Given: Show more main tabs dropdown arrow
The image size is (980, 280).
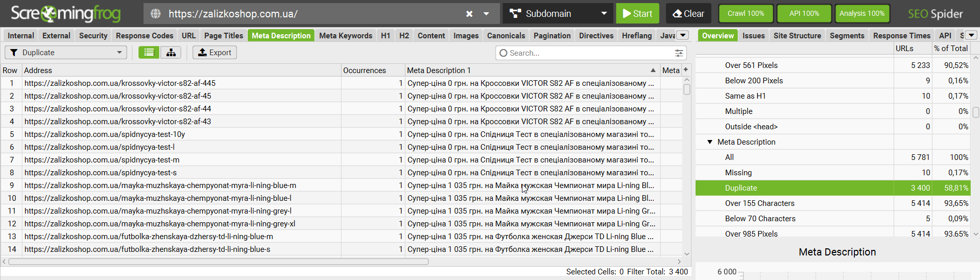Looking at the screenshot, I should tap(683, 35).
